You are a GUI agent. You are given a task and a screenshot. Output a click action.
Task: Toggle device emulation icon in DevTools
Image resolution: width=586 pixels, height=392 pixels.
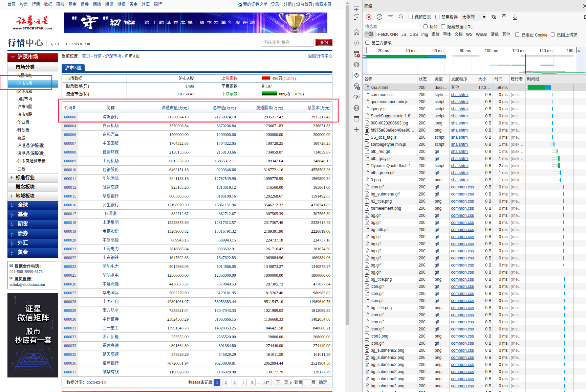click(356, 17)
